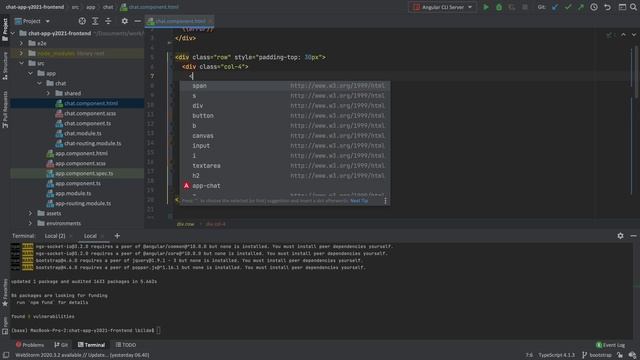Click the Git Update Project arrow icon

(x=555, y=7)
